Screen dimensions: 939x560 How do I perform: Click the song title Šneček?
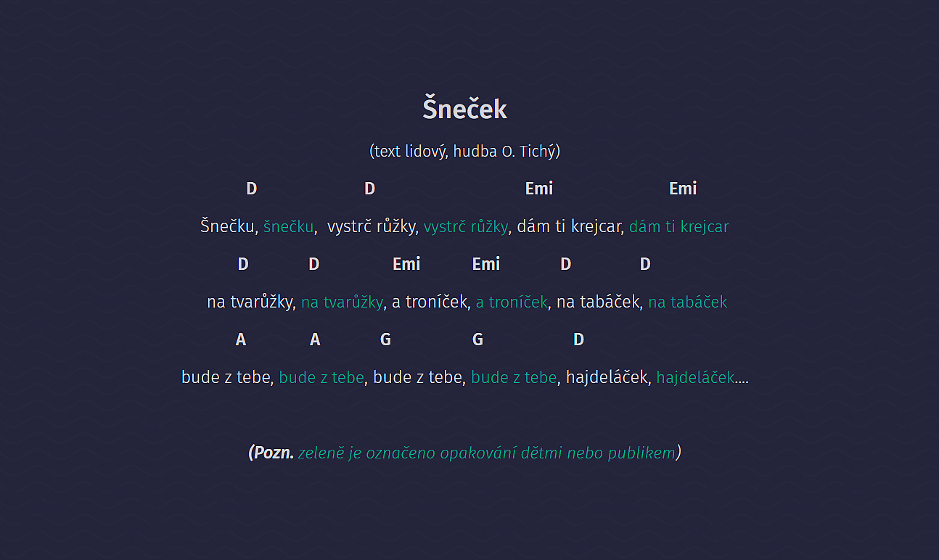tap(464, 110)
